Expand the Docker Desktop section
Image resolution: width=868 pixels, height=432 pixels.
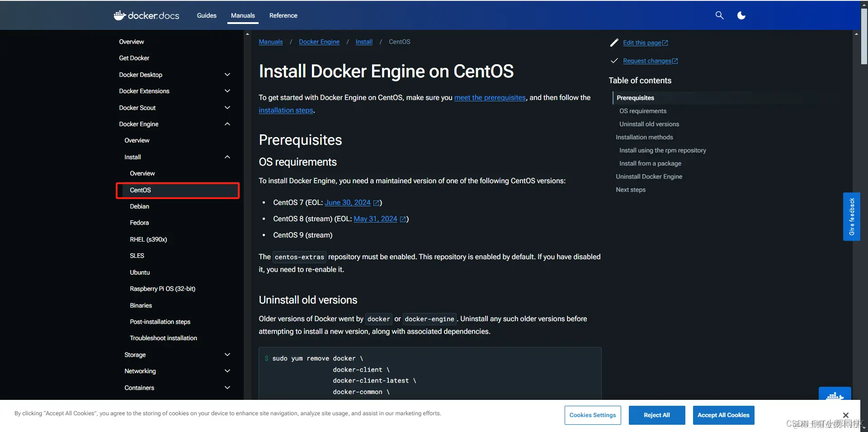click(227, 75)
